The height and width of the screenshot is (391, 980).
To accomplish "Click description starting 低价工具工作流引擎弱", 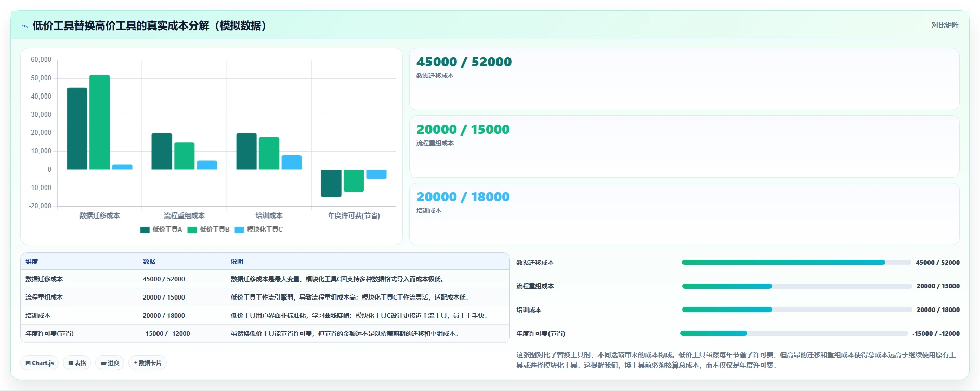I will [x=351, y=298].
